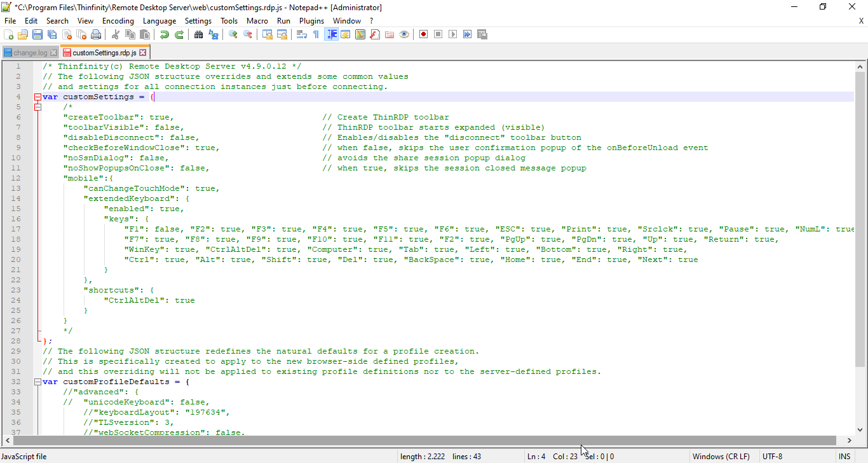
Task: Toggle the Document Map icon
Action: point(360,34)
